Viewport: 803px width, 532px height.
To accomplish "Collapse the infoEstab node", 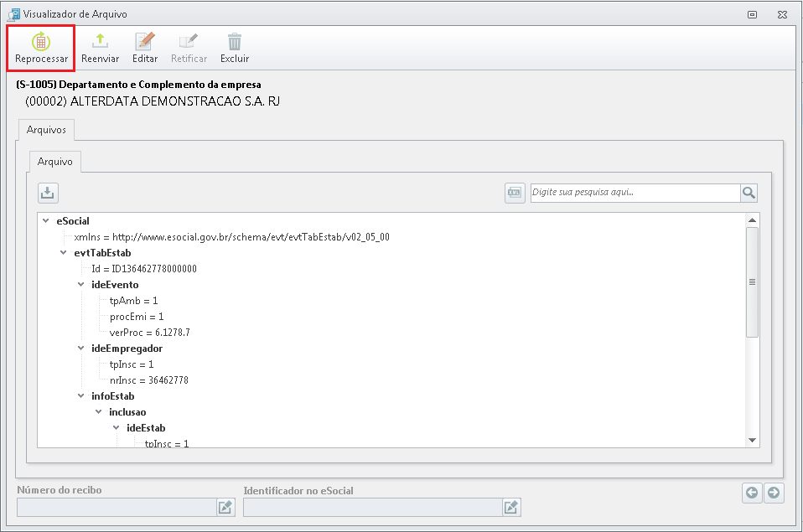I will click(x=81, y=395).
